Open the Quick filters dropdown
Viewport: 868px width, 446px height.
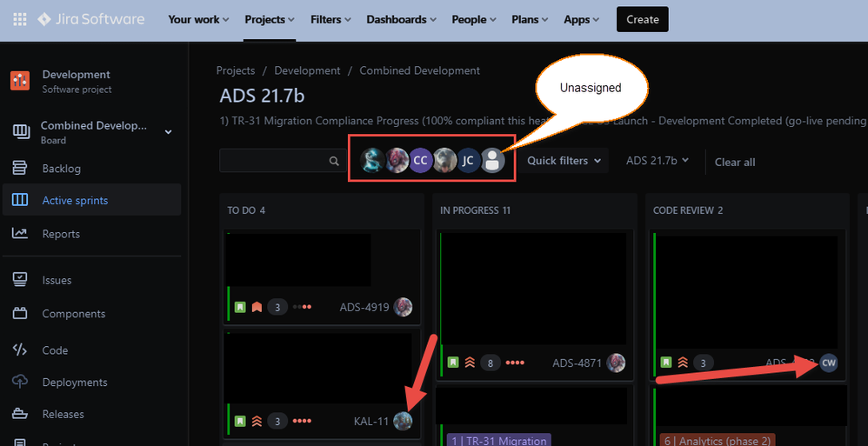coord(564,161)
